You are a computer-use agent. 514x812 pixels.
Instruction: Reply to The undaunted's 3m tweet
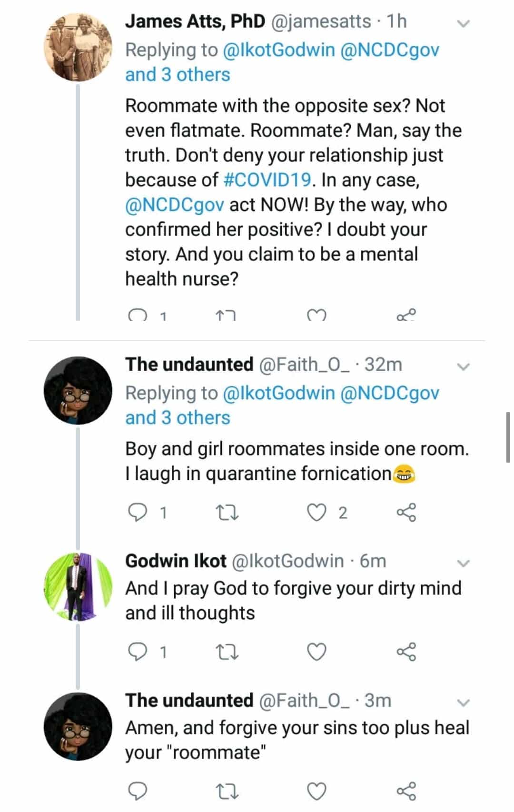(x=138, y=791)
